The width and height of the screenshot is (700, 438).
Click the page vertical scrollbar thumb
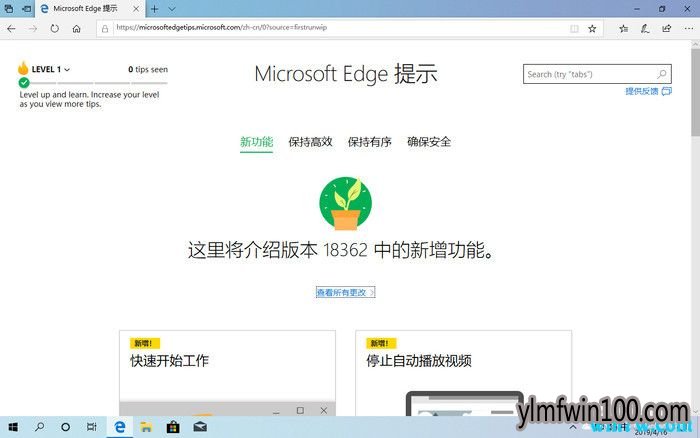click(x=696, y=93)
